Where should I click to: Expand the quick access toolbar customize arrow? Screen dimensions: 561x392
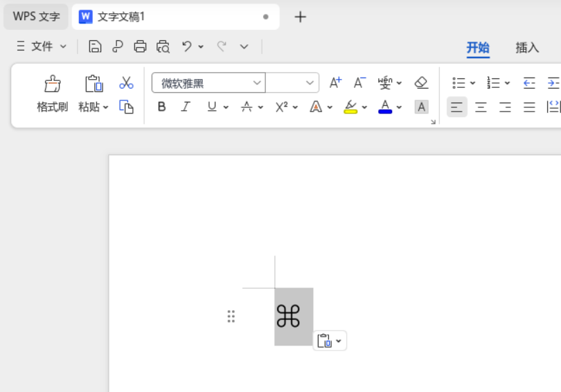[244, 46]
